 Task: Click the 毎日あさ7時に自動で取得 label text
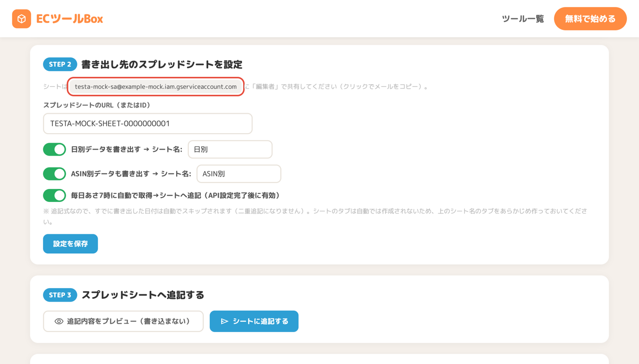coord(176,195)
